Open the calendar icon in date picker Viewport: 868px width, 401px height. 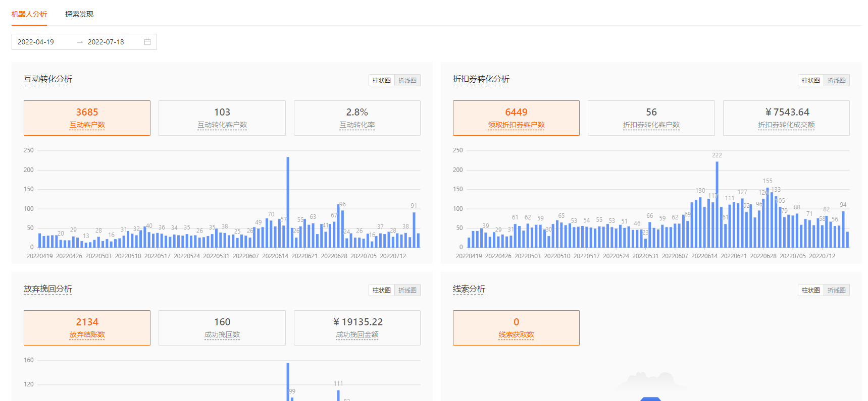[x=147, y=42]
